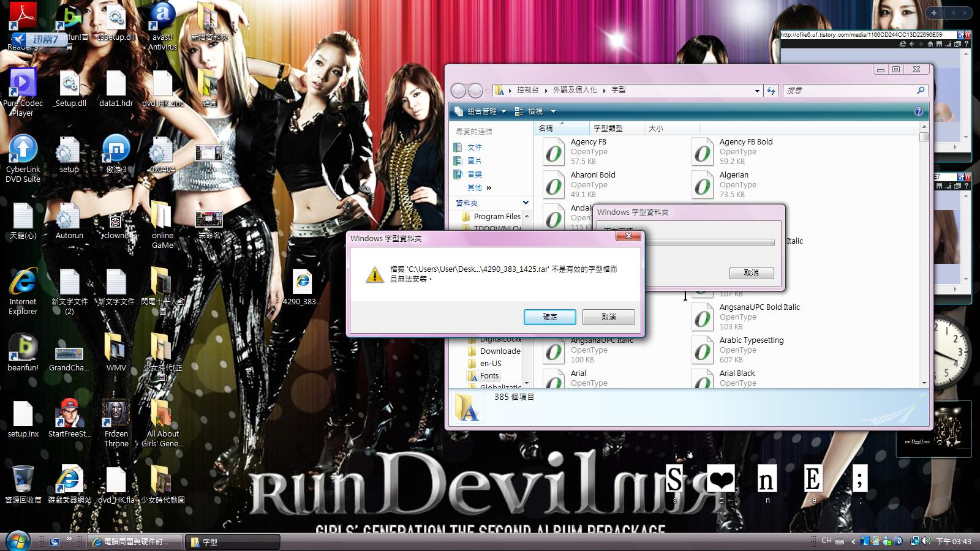980x551 pixels.
Task: Click the font list vertical scrollbar
Action: pyautogui.click(x=924, y=255)
